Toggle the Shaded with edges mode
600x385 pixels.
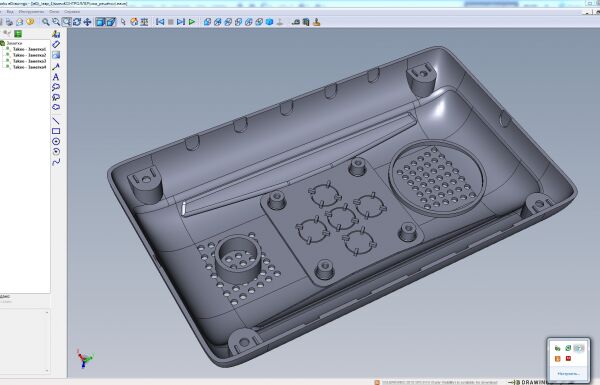(111, 22)
